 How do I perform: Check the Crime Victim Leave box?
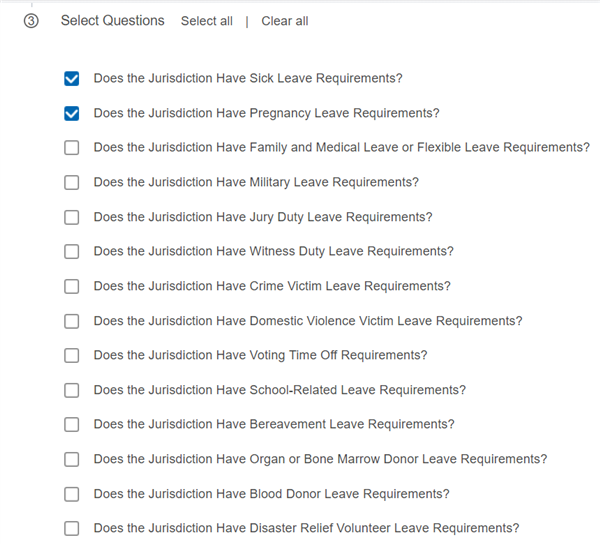tap(72, 286)
